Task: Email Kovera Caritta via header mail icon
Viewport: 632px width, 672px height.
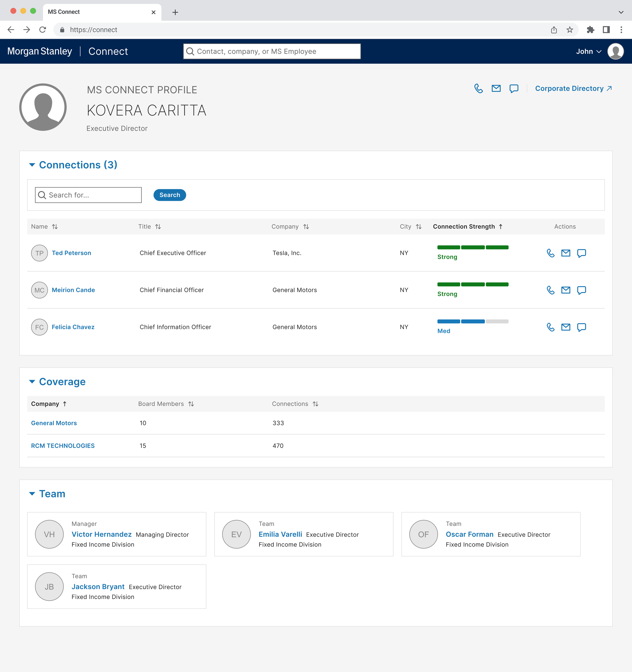Action: (496, 88)
